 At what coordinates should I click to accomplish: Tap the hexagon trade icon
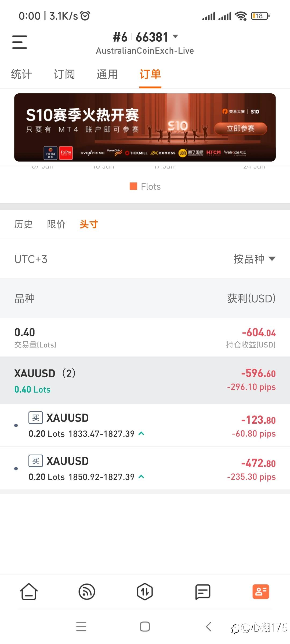pos(145,592)
